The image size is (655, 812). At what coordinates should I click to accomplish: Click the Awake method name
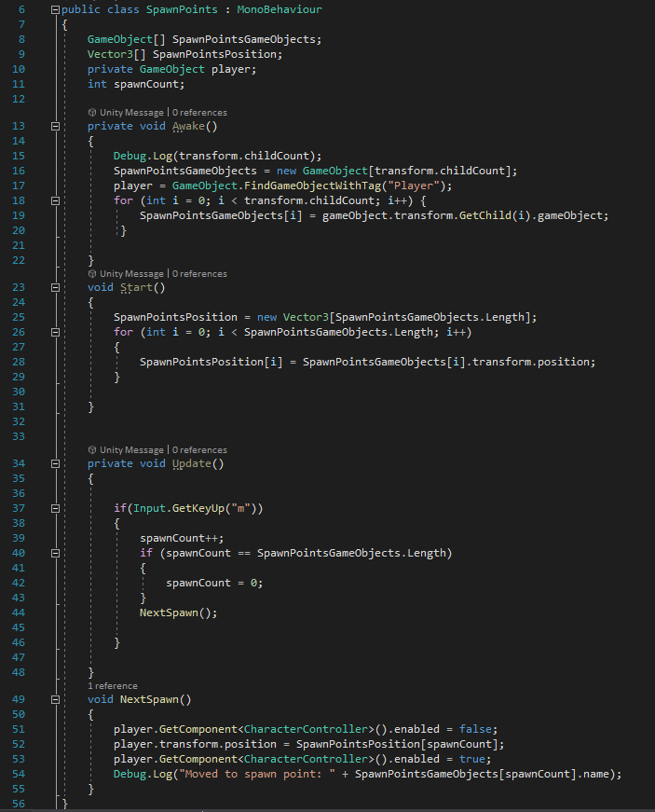(188, 126)
